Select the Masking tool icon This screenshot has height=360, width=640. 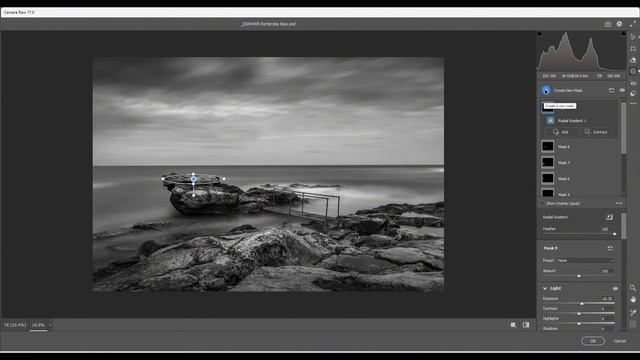point(633,71)
